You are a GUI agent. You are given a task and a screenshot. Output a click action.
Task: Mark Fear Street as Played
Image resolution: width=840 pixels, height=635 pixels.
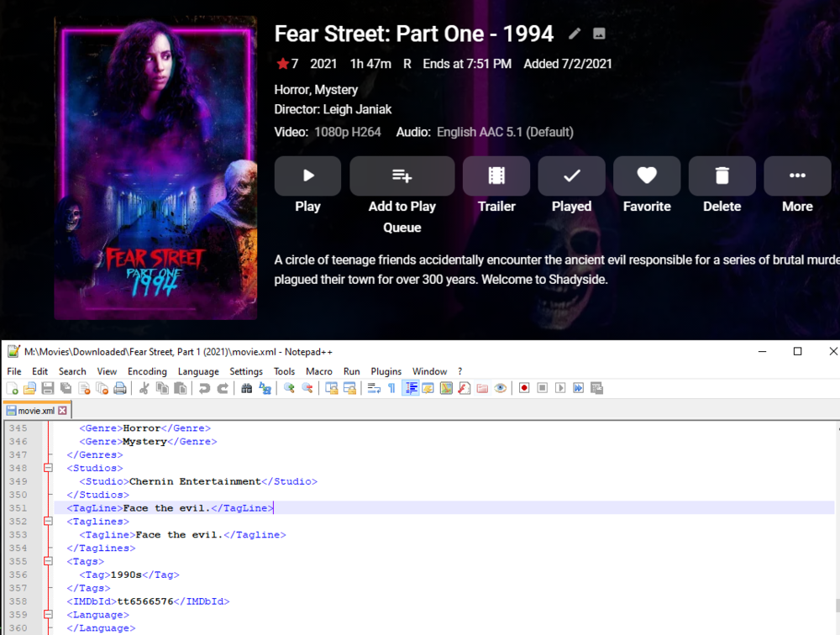coord(571,176)
